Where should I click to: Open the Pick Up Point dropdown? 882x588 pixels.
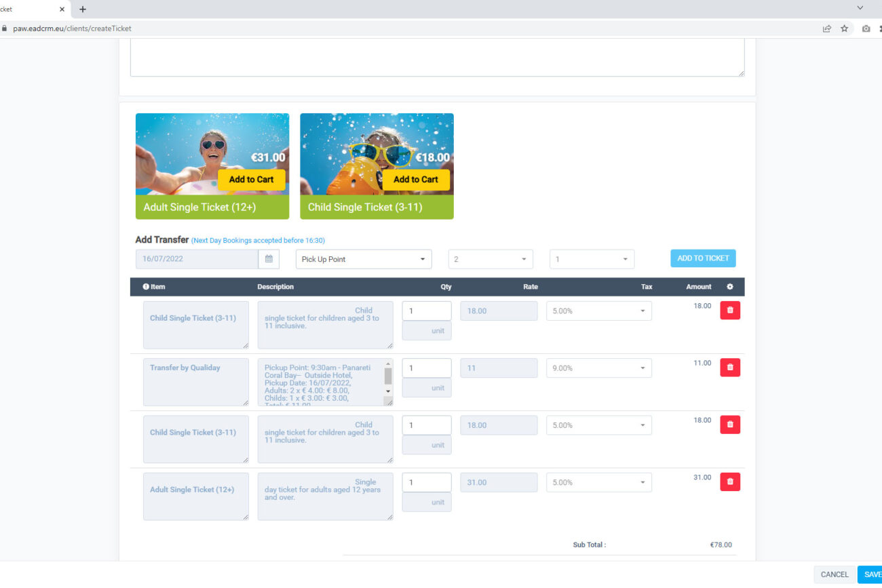[x=364, y=259]
